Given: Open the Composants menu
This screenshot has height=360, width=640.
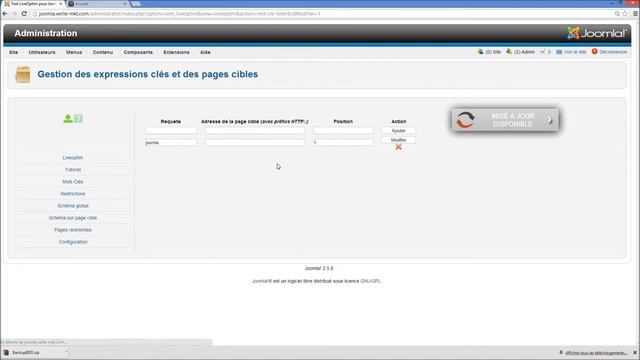Looking at the screenshot, I should click(x=138, y=52).
